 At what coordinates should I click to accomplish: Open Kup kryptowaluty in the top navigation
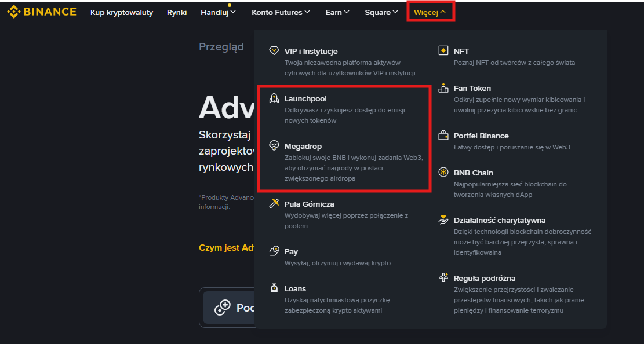tap(122, 13)
